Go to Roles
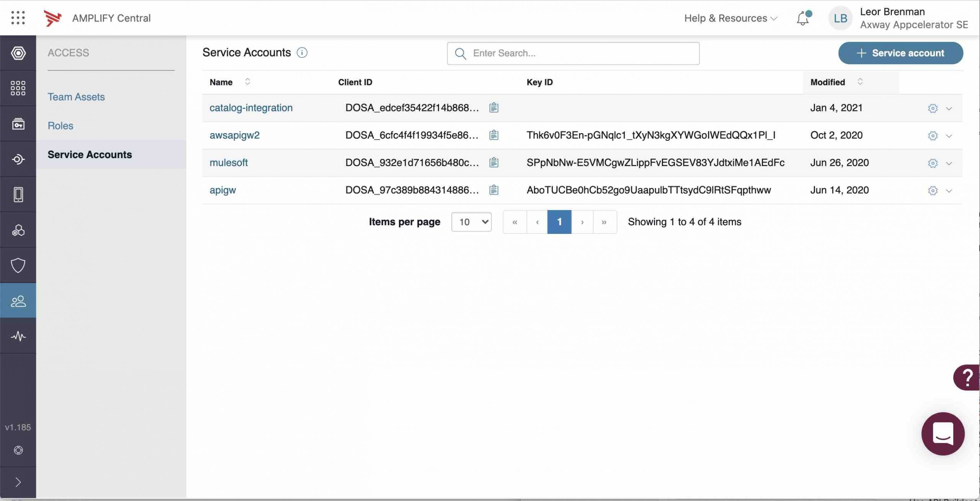This screenshot has width=980, height=501. pyautogui.click(x=60, y=126)
